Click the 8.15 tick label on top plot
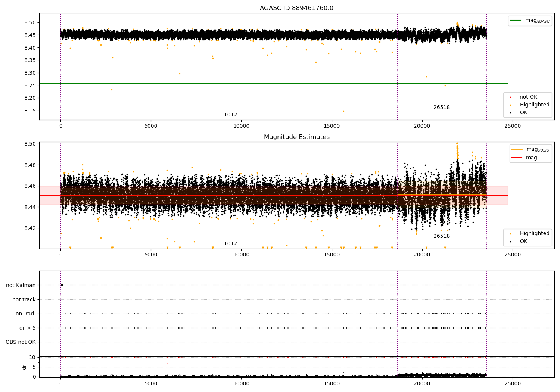This screenshot has height=392, width=560. pos(30,111)
